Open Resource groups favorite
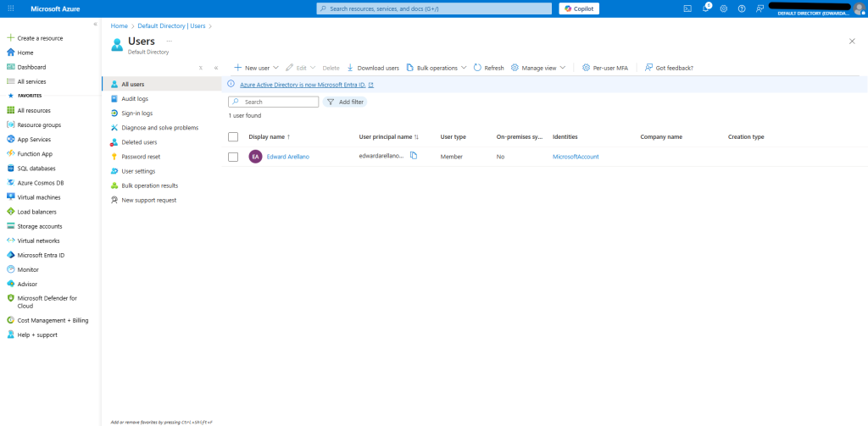Screen dimensions: 868x426 pyautogui.click(x=33, y=125)
